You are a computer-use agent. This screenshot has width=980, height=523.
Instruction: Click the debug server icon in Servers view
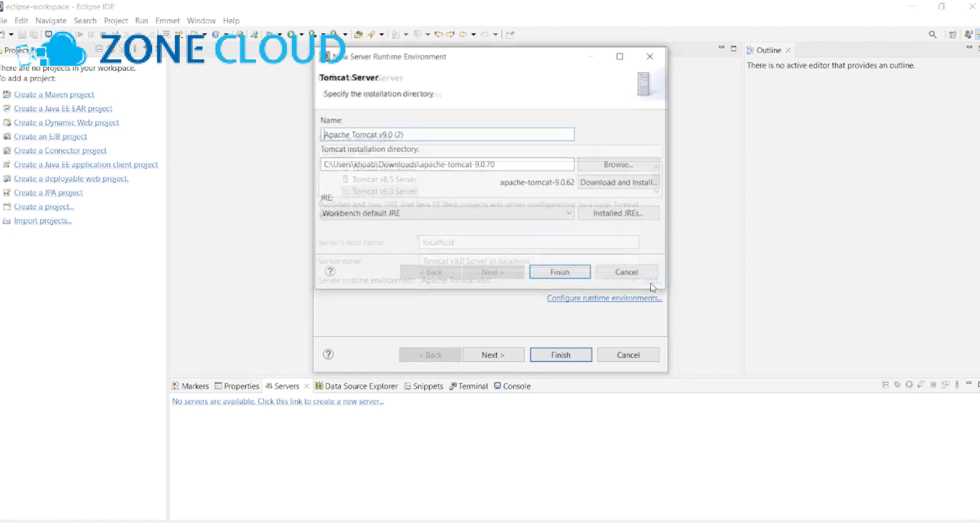[x=897, y=384]
